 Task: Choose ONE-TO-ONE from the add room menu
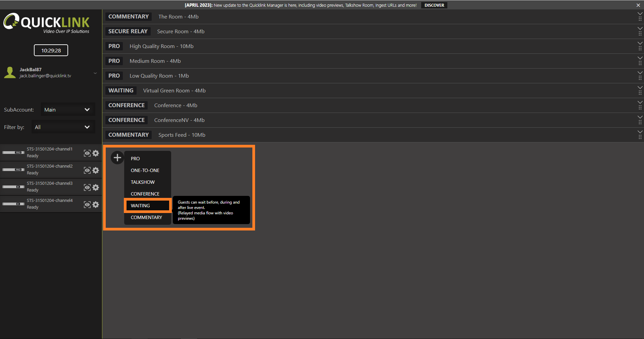point(148,170)
